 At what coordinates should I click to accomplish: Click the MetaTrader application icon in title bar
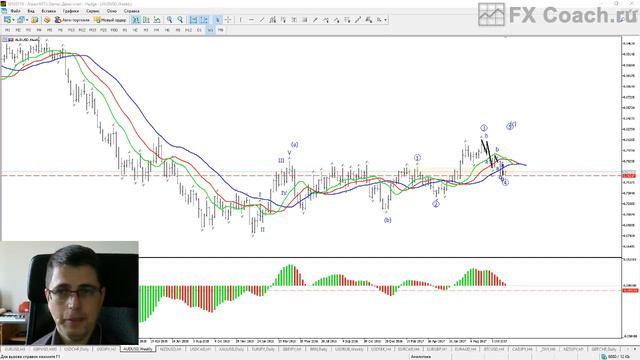[4, 4]
